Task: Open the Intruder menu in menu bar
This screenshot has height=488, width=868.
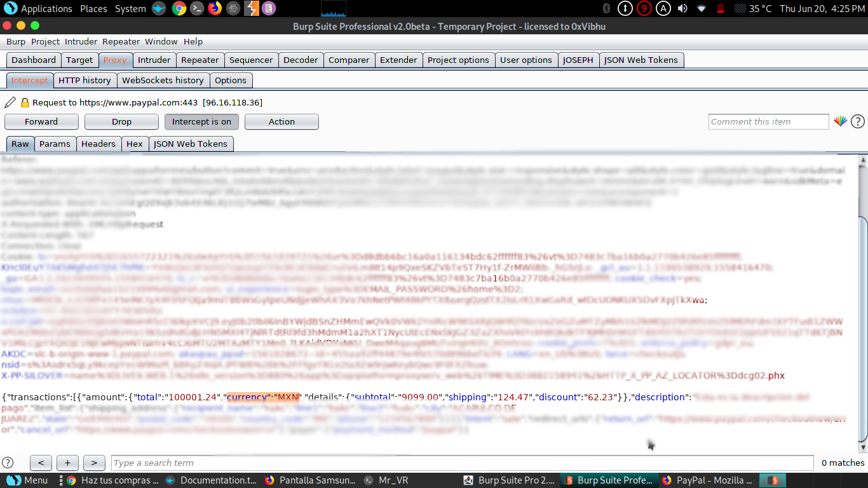Action: (81, 41)
